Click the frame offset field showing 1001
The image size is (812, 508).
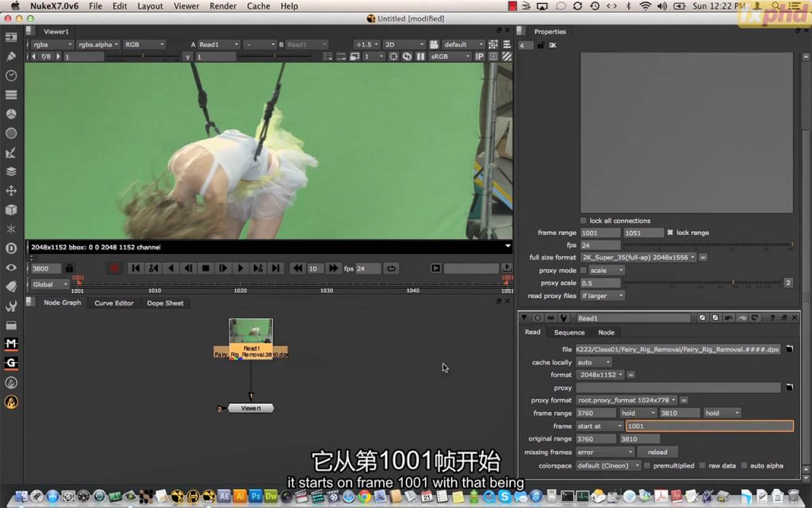[709, 426]
